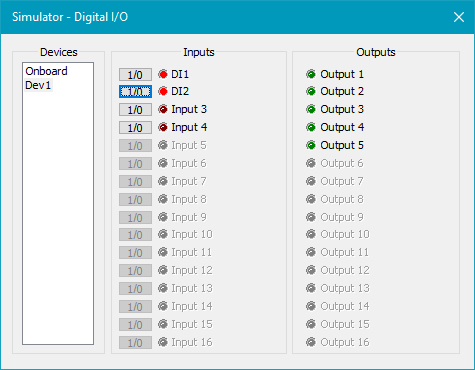Click the gray LED for Output 16

pyautogui.click(x=311, y=342)
